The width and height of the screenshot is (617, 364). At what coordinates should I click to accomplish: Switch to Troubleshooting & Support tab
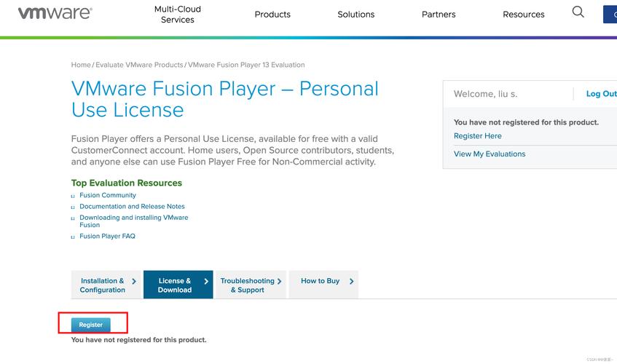[x=251, y=285]
